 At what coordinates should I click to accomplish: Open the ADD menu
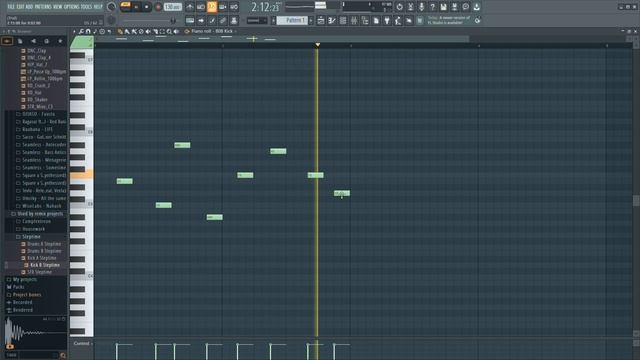coord(29,7)
